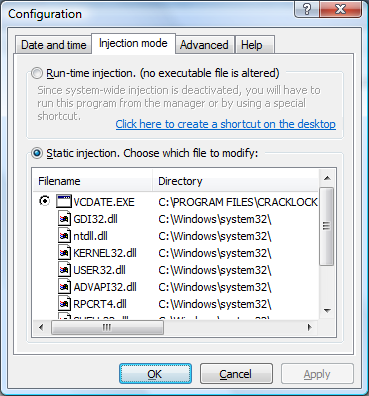Click the horizontal scroll right arrow
This screenshot has width=369, height=396.
[x=310, y=327]
